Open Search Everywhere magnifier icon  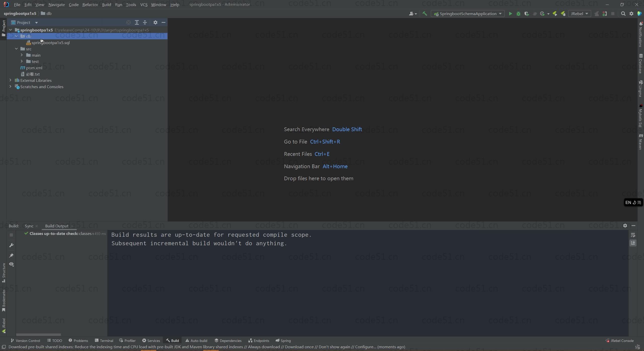[623, 14]
